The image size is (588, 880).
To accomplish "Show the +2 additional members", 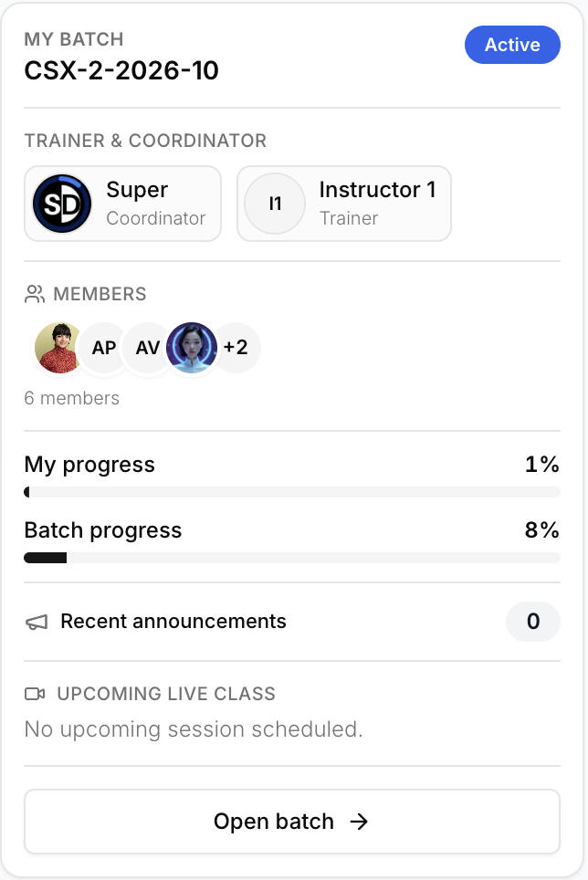I will (236, 348).
